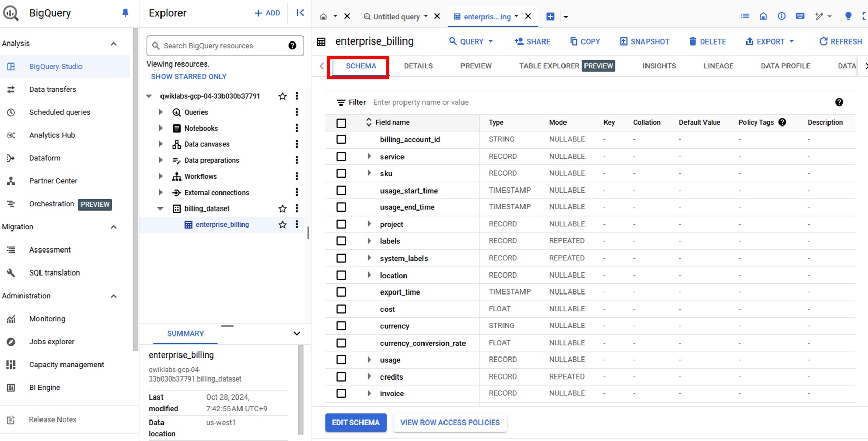The width and height of the screenshot is (868, 441).
Task: Expand the credits record field
Action: click(369, 376)
